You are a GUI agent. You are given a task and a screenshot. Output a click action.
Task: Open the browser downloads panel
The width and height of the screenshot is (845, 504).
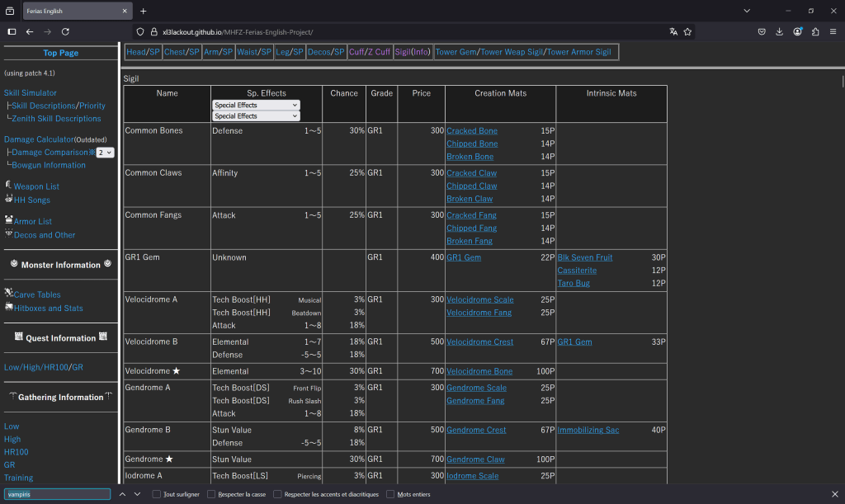point(780,31)
